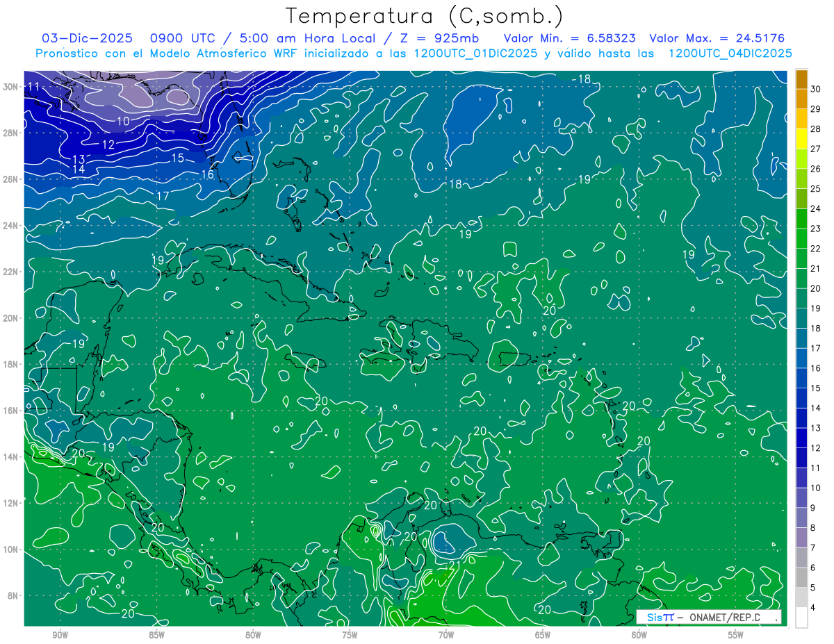Image resolution: width=834 pixels, height=644 pixels.
Task: Click the '70W' longitude axis label
Action: click(446, 635)
